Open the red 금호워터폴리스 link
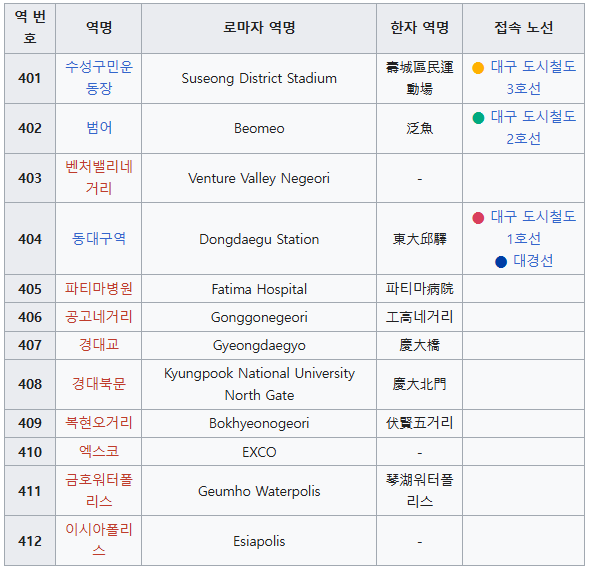 point(99,490)
